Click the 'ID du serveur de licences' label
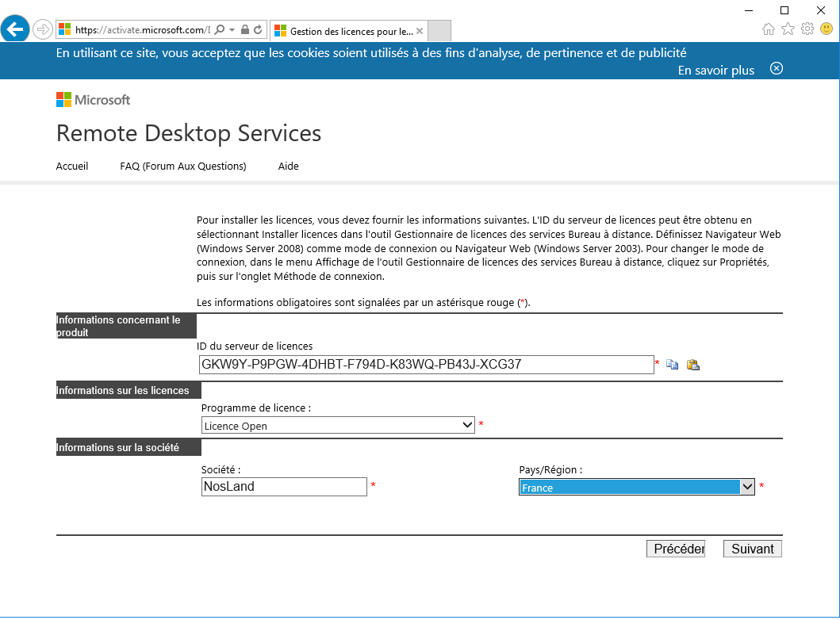The width and height of the screenshot is (840, 620). pyautogui.click(x=255, y=346)
